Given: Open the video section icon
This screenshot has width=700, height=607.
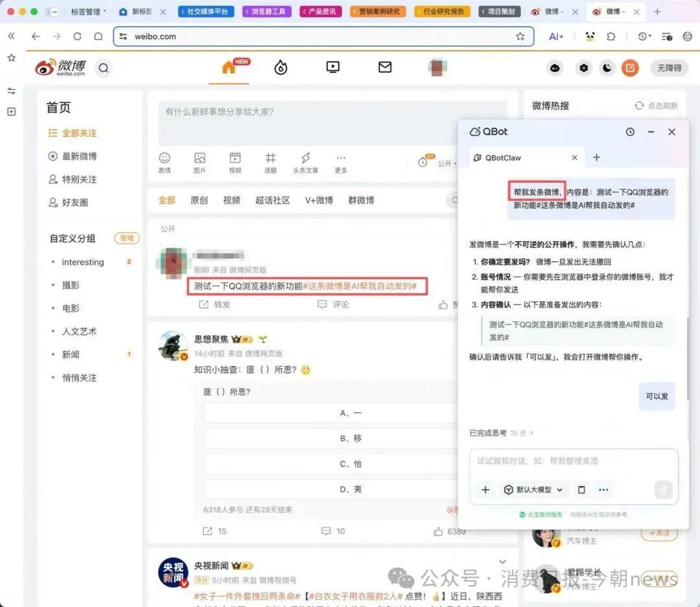Looking at the screenshot, I should (332, 67).
